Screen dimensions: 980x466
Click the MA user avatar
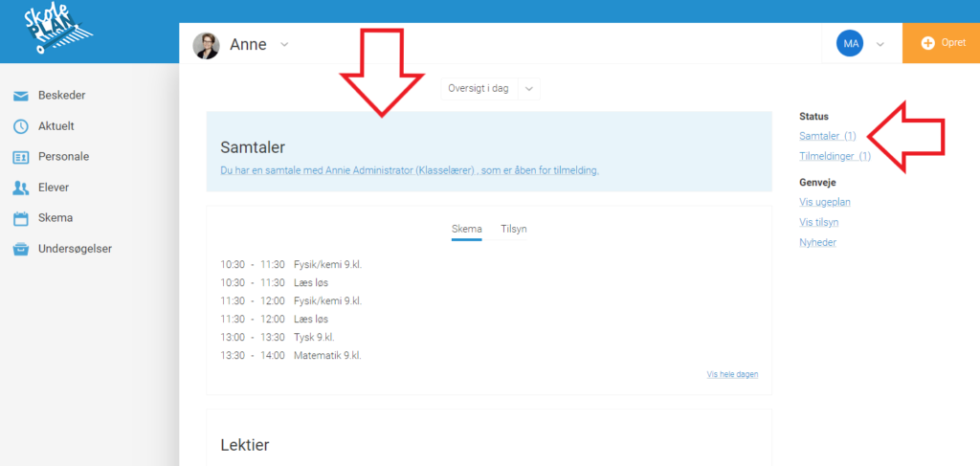click(x=850, y=44)
